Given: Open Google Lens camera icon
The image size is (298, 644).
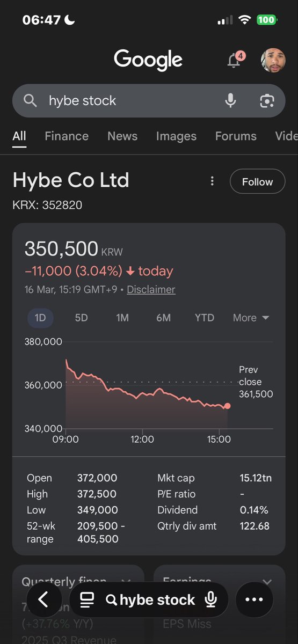Looking at the screenshot, I should (x=267, y=100).
